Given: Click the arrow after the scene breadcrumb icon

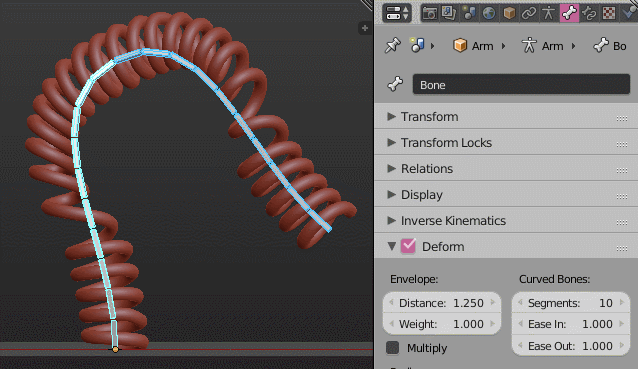Looking at the screenshot, I should point(433,46).
